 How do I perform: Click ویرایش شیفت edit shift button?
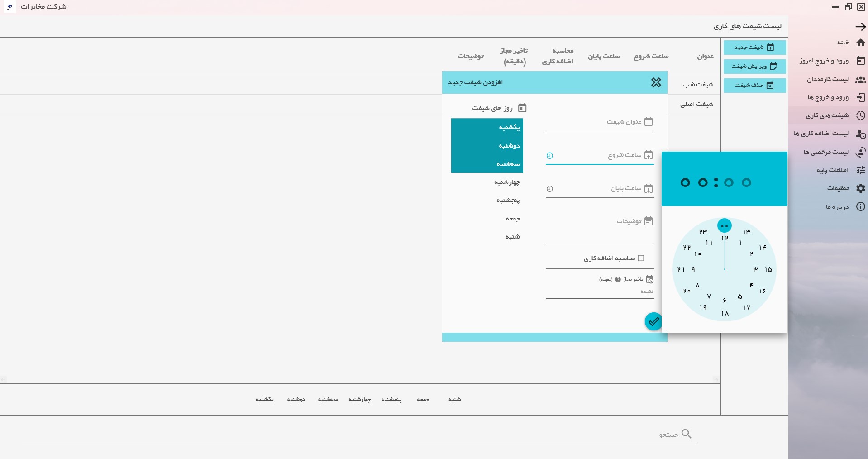pyautogui.click(x=754, y=67)
